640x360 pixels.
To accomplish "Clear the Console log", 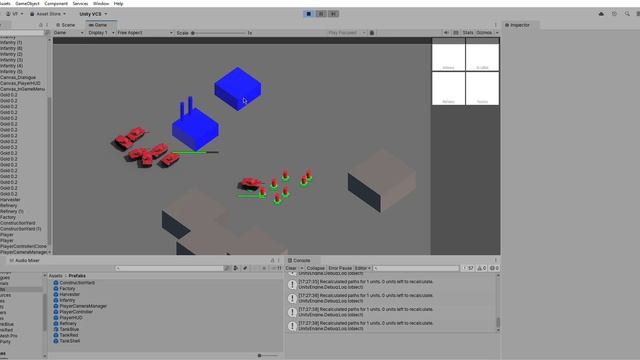I will 291,268.
